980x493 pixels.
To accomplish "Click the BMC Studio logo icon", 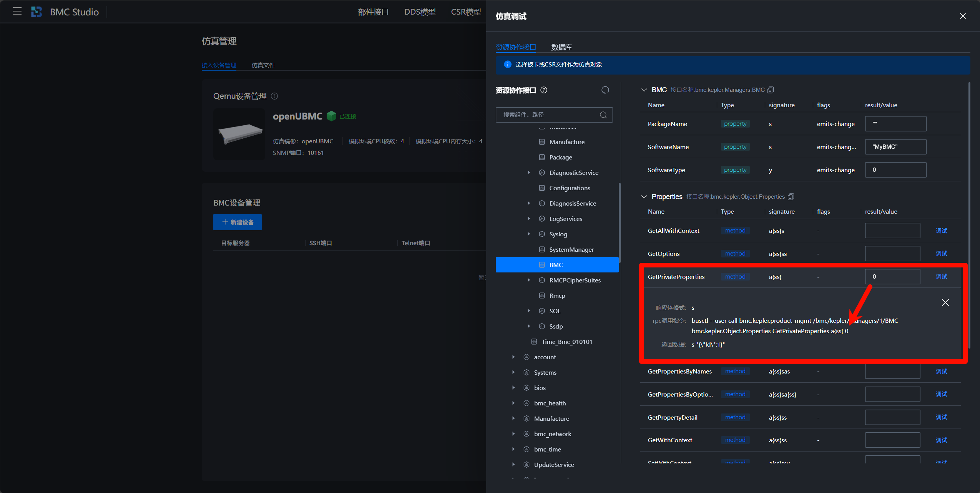I will click(x=37, y=12).
